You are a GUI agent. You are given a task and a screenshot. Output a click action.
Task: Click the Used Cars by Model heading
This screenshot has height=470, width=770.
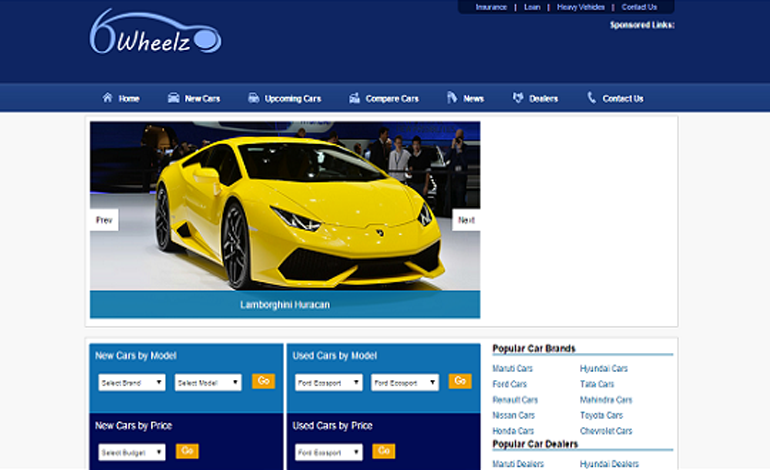click(334, 356)
